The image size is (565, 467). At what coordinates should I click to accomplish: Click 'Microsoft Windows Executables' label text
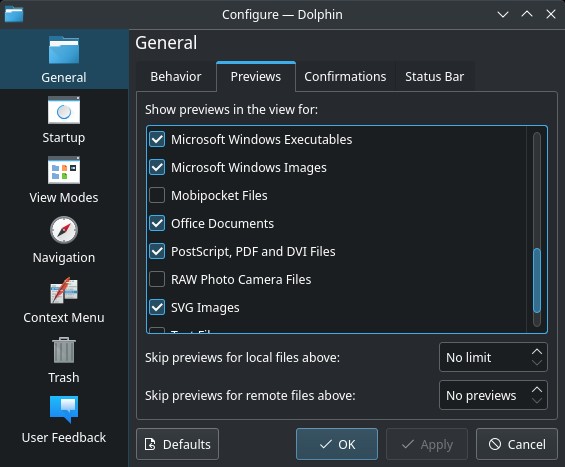[261, 139]
